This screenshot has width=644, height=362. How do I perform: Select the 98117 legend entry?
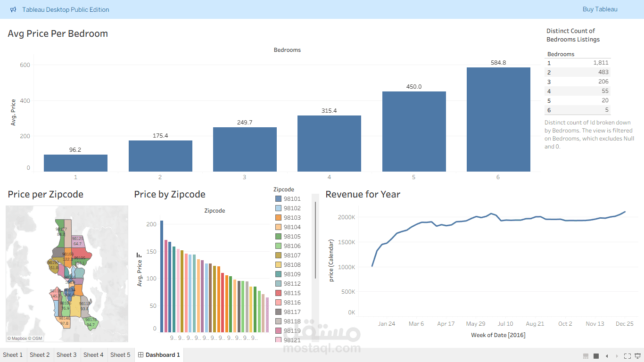pos(288,312)
